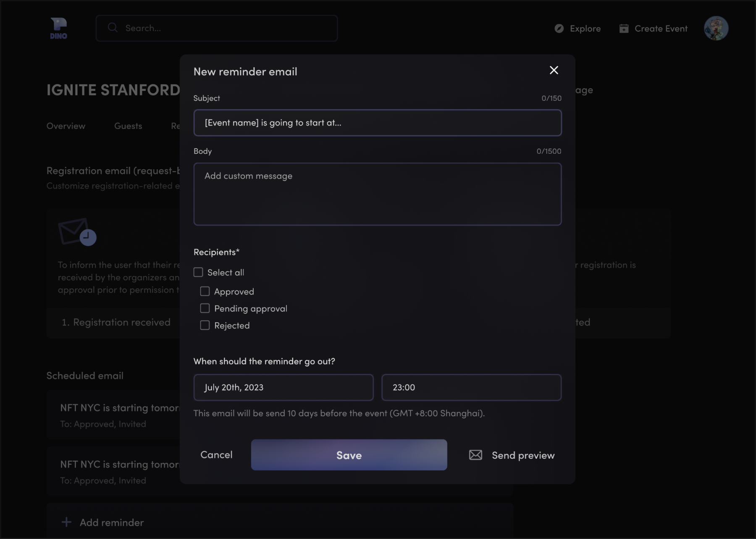Tick the Pending approval checkbox
This screenshot has width=756, height=539.
coord(205,308)
